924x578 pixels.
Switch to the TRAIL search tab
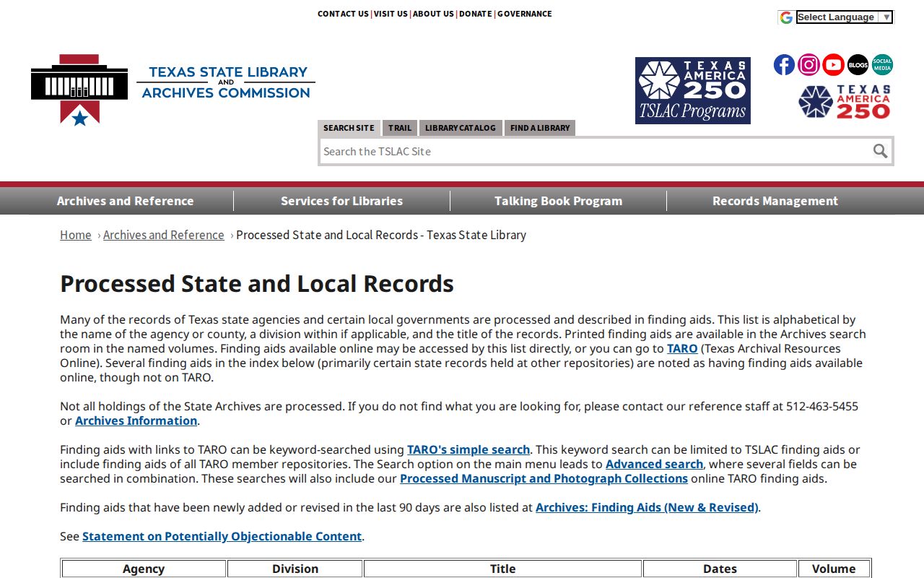tap(400, 128)
